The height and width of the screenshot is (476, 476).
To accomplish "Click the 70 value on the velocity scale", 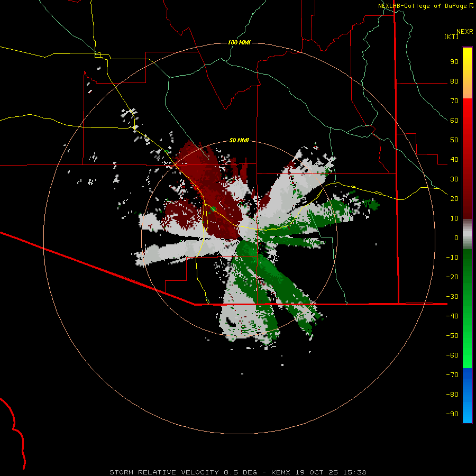I will [x=454, y=101].
